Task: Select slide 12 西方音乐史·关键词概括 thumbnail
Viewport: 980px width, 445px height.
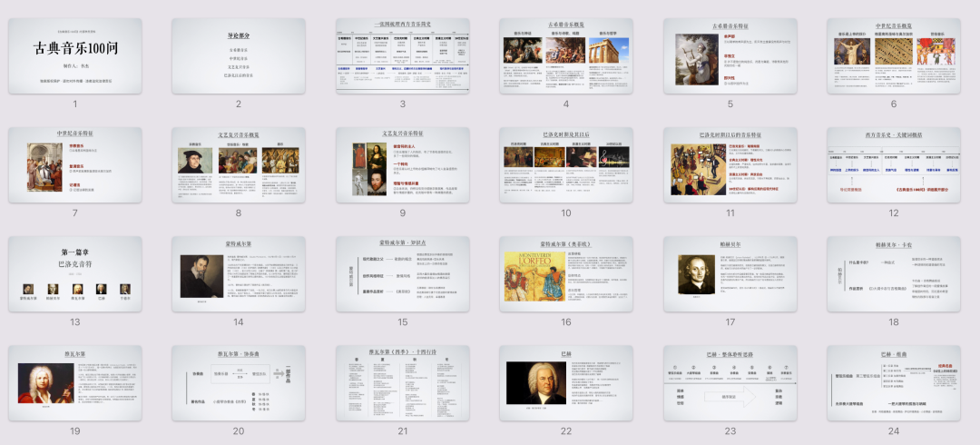Action: point(894,165)
